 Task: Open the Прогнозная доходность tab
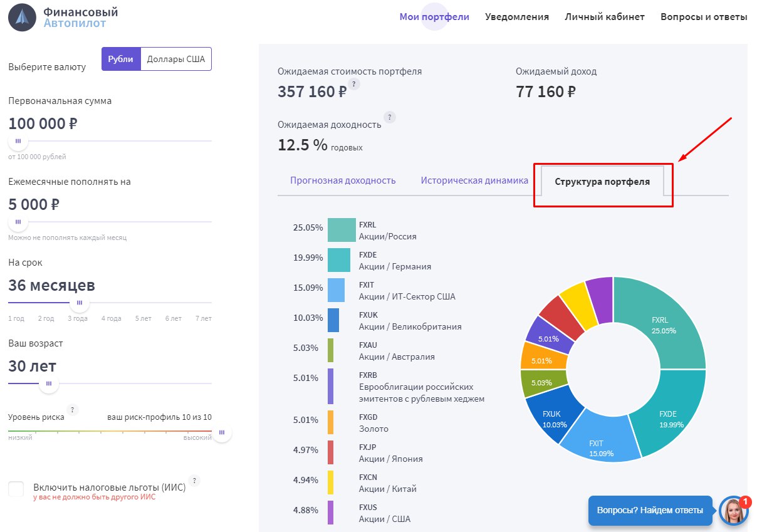pyautogui.click(x=343, y=180)
